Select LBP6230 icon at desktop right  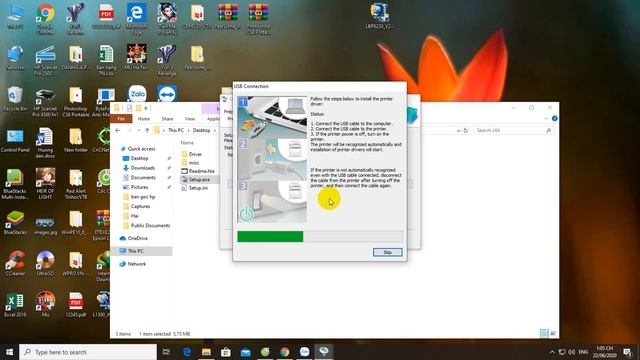point(379,16)
